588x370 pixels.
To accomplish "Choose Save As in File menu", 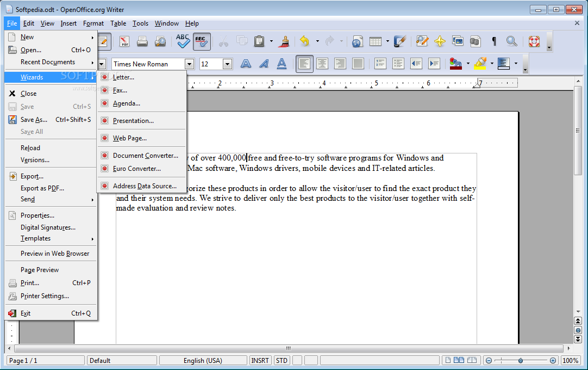I will click(51, 120).
